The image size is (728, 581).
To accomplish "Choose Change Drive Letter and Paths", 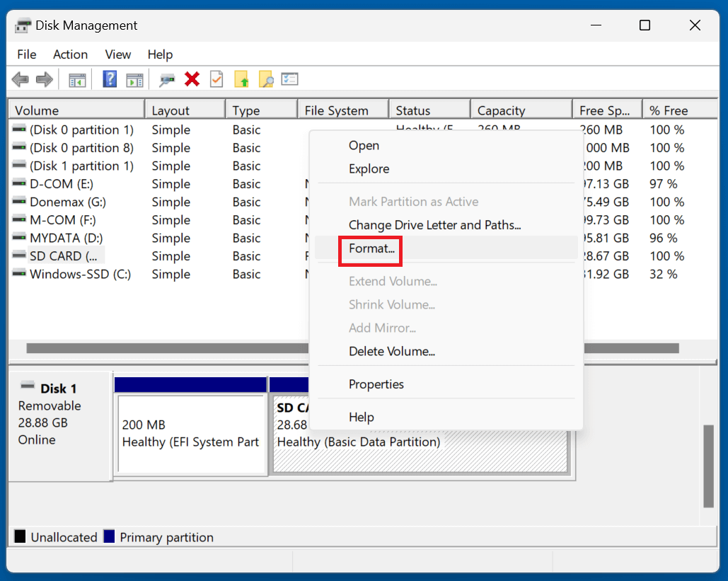I will (x=436, y=224).
